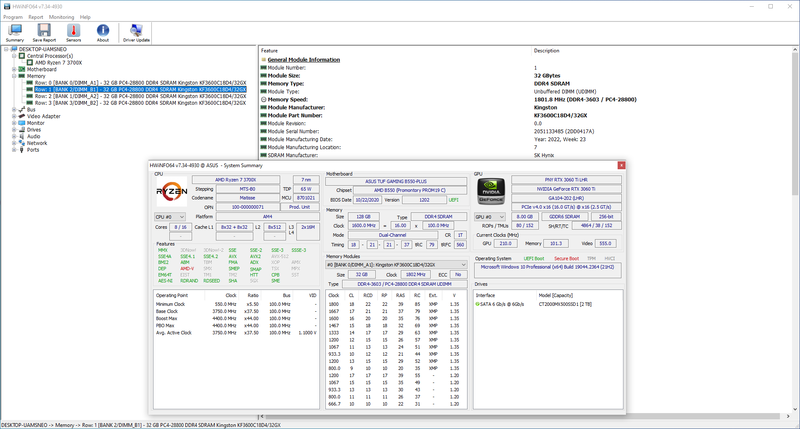This screenshot has height=429, width=800.
Task: Click the SK Hynix SDRAM manufacturer value
Action: tap(544, 155)
